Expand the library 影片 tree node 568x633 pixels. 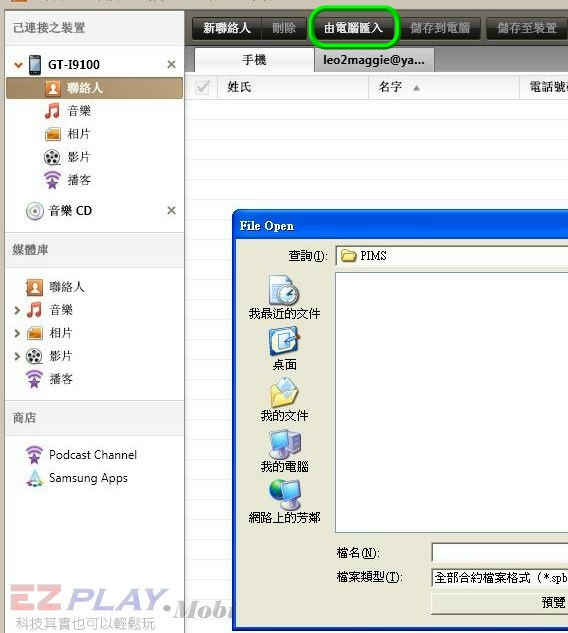pyautogui.click(x=17, y=356)
